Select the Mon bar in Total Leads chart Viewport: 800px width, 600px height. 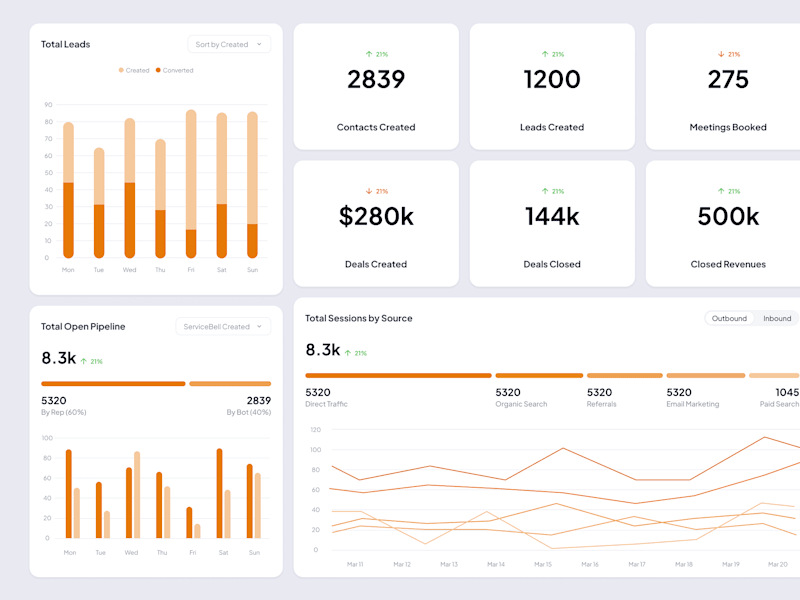68,190
